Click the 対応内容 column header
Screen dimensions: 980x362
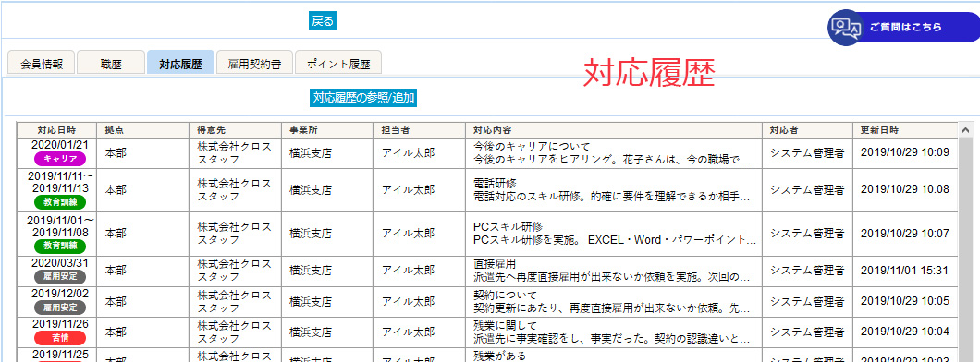pyautogui.click(x=615, y=130)
